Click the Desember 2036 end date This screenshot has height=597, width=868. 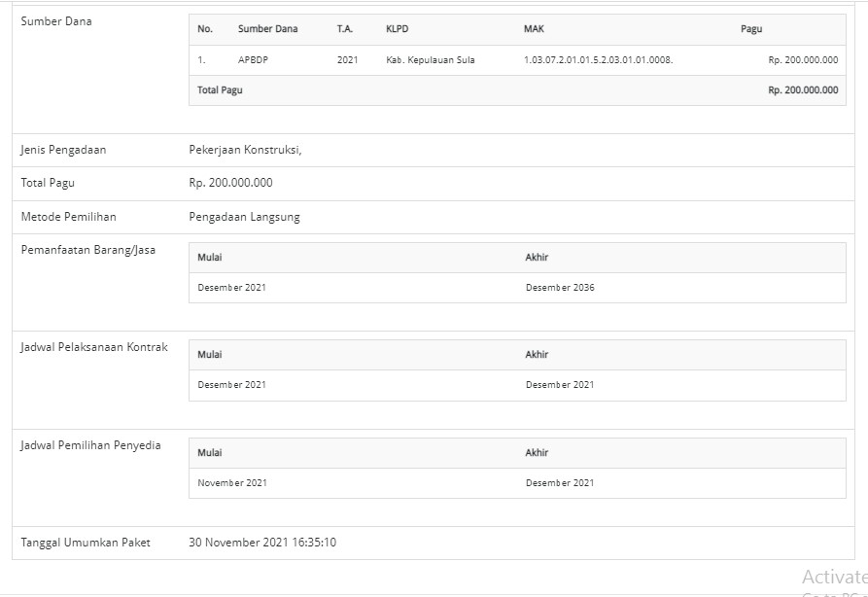tap(560, 288)
